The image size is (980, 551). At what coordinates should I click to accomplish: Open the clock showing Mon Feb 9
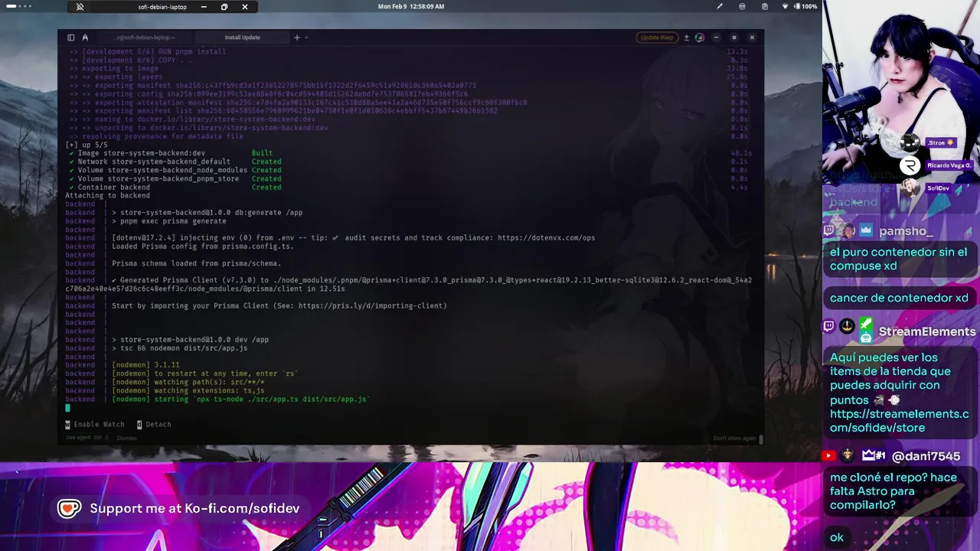(x=411, y=6)
